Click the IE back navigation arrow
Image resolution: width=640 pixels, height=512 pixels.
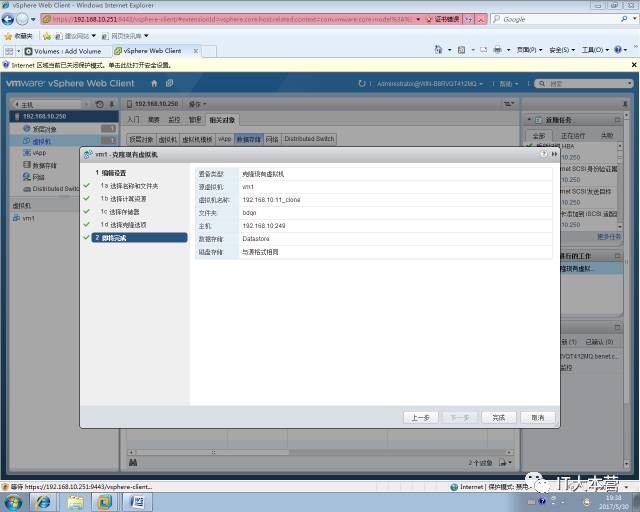pyautogui.click(x=8, y=19)
